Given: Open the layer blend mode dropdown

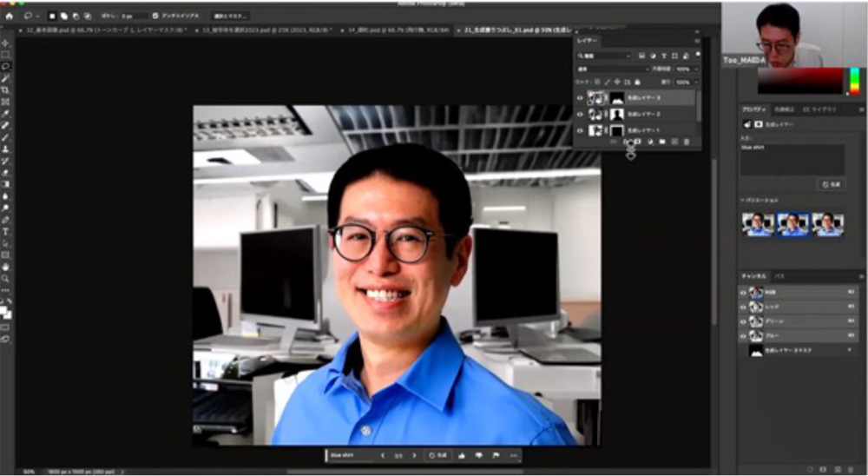Looking at the screenshot, I should pyautogui.click(x=618, y=69).
